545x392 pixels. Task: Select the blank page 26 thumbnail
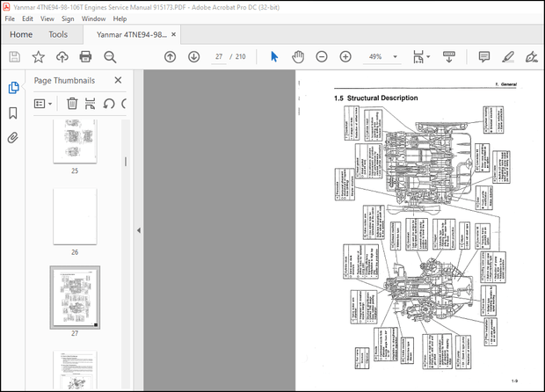pos(75,216)
